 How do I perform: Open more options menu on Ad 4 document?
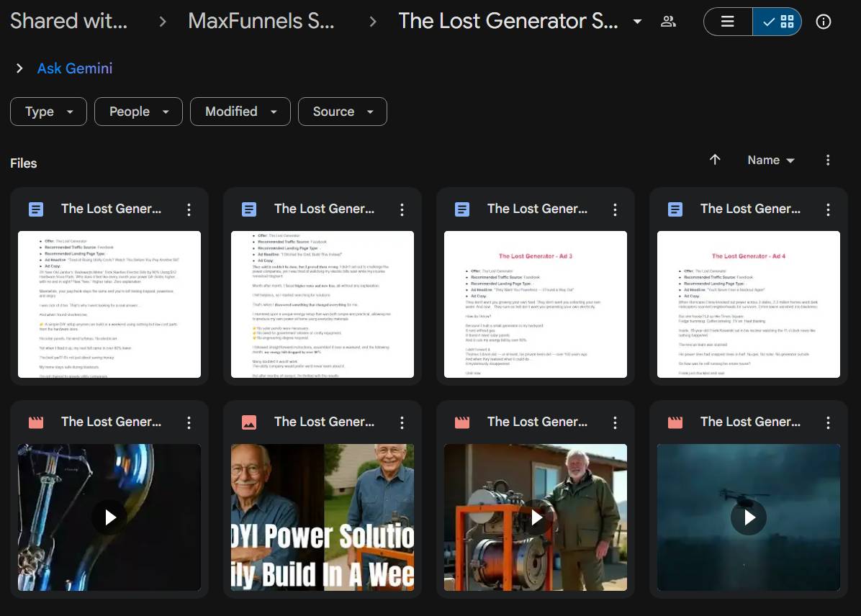click(x=828, y=209)
